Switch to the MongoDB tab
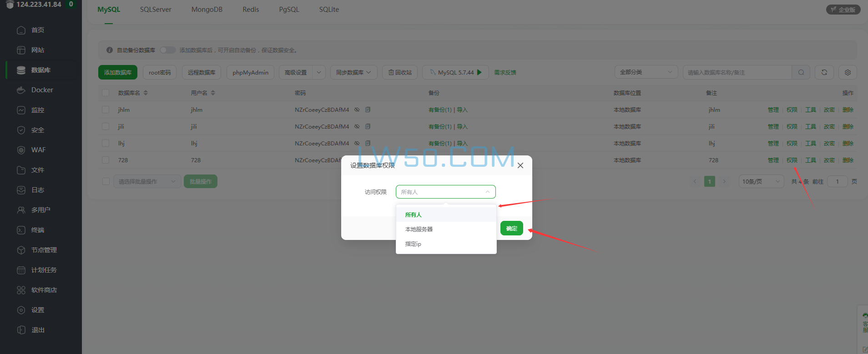 point(207,10)
